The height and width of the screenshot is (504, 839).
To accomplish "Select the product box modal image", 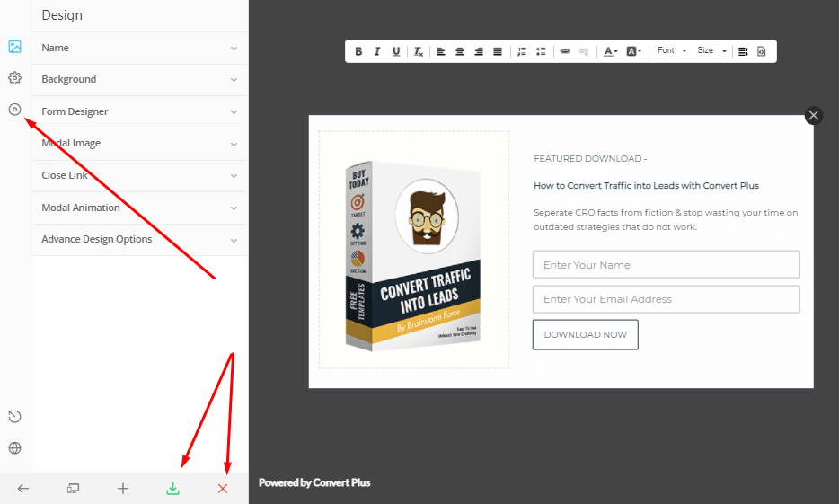I will pos(413,256).
